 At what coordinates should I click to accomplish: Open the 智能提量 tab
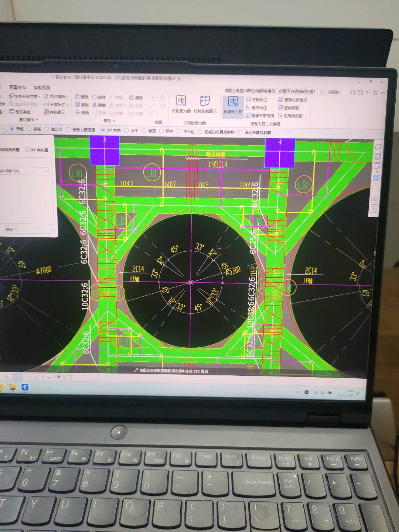(x=42, y=88)
